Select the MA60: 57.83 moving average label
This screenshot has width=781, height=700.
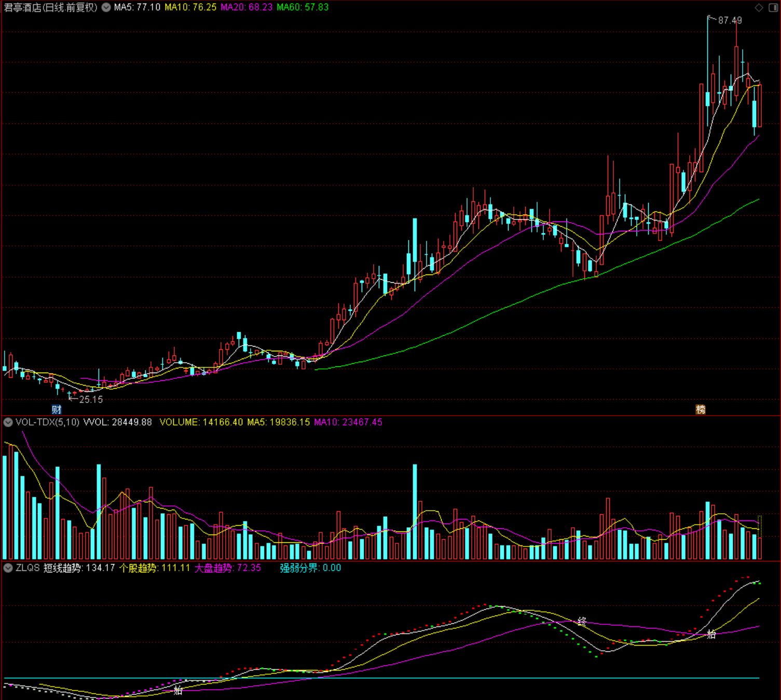pos(303,7)
